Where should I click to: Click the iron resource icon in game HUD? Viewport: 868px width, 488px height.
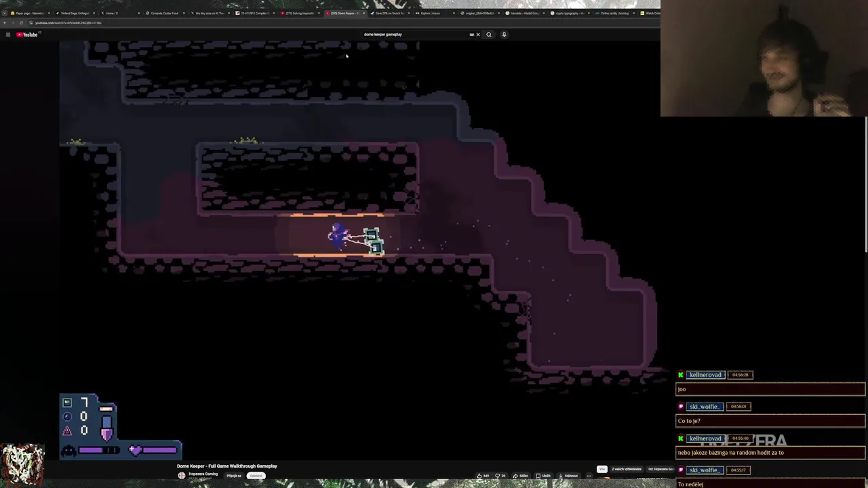click(x=67, y=403)
